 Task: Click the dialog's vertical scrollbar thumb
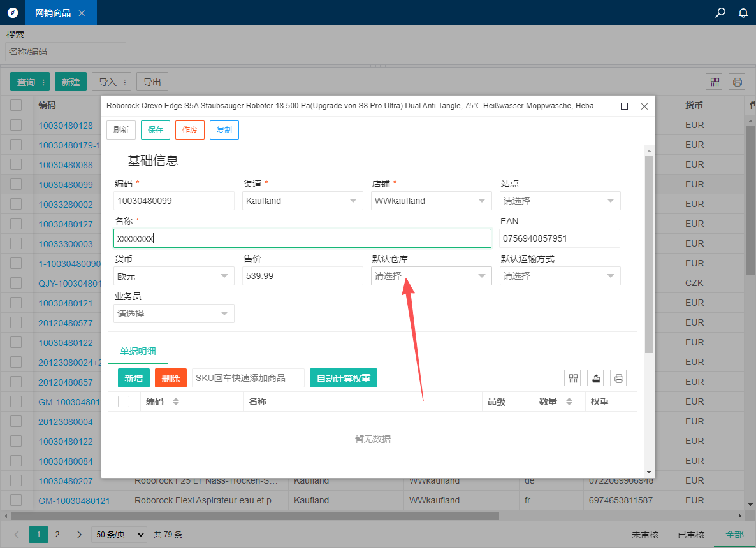click(649, 255)
